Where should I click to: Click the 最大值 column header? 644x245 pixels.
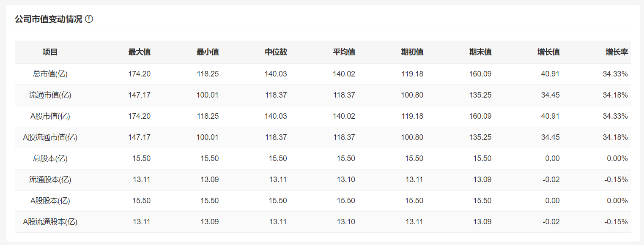pos(140,52)
